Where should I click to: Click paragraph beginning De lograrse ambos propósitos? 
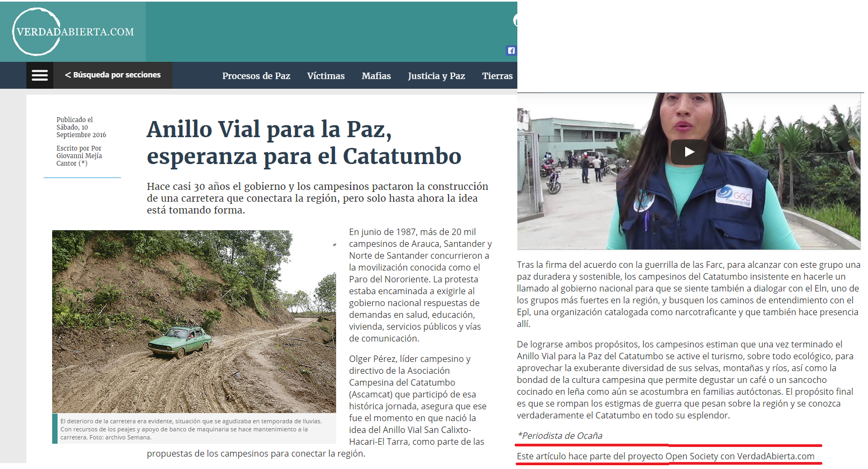[x=685, y=380]
